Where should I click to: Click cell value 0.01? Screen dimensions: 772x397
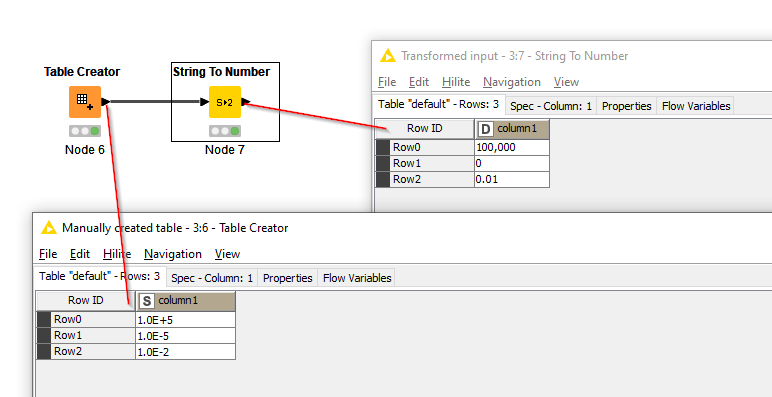(x=512, y=179)
